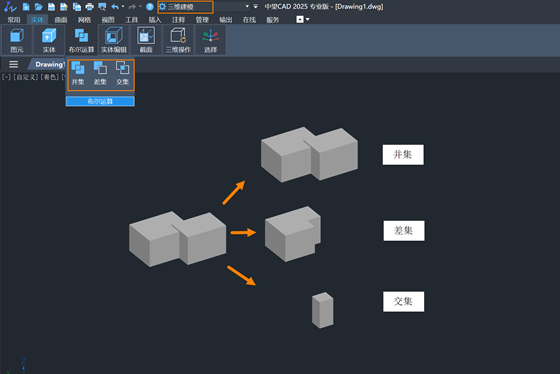Switch to the 工具 ribbon tab
The image size is (560, 374).
(x=131, y=20)
